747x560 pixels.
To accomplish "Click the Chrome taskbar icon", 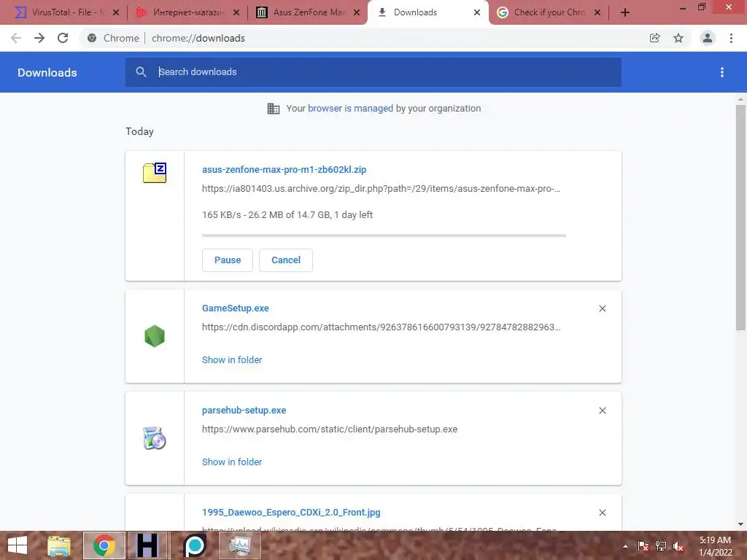I will coord(104,545).
